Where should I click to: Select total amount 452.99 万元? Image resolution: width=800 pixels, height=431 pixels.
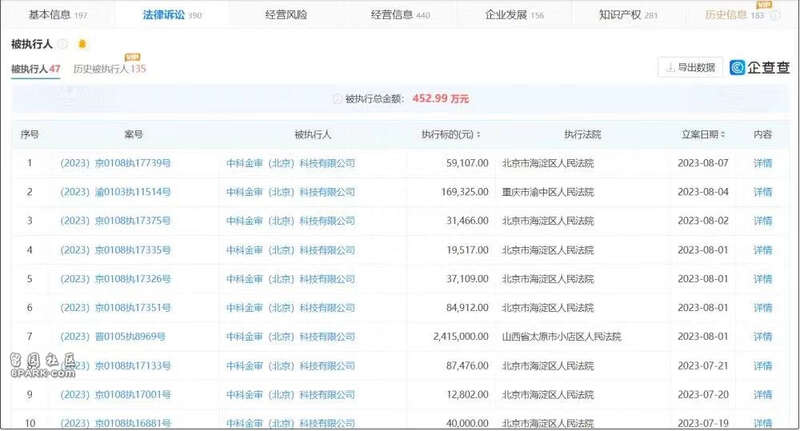click(x=441, y=98)
